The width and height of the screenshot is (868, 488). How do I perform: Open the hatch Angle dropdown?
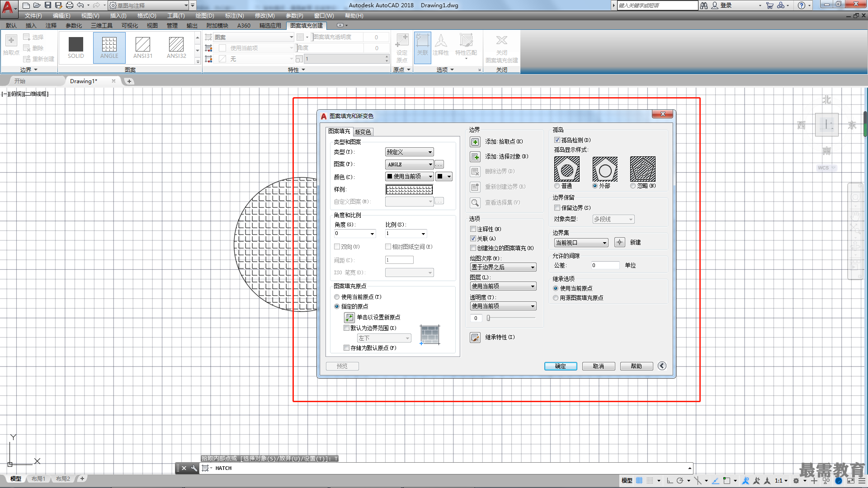(x=355, y=234)
